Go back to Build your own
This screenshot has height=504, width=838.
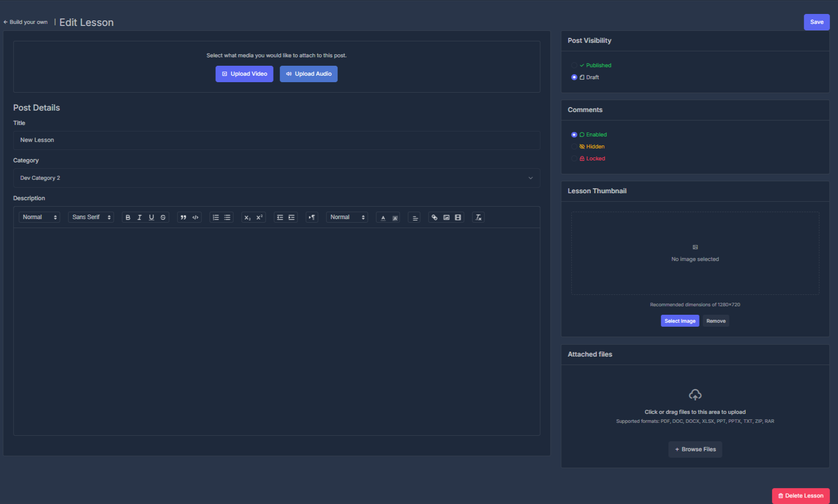pyautogui.click(x=25, y=22)
